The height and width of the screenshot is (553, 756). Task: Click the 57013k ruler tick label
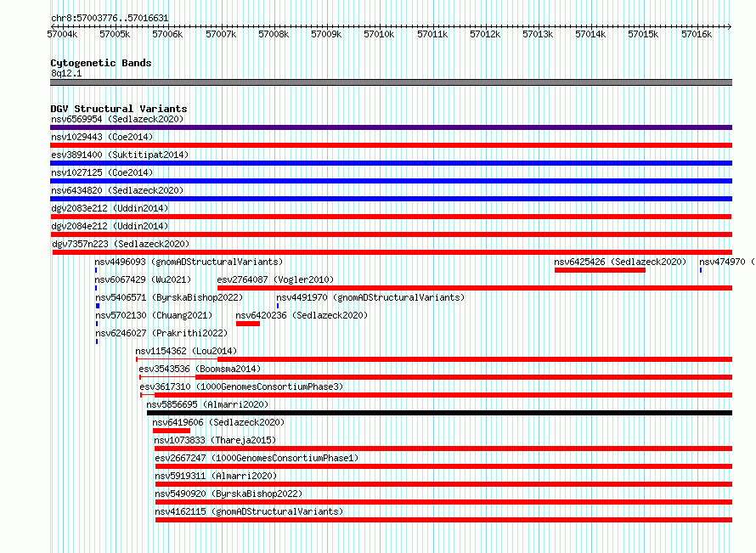tap(538, 35)
